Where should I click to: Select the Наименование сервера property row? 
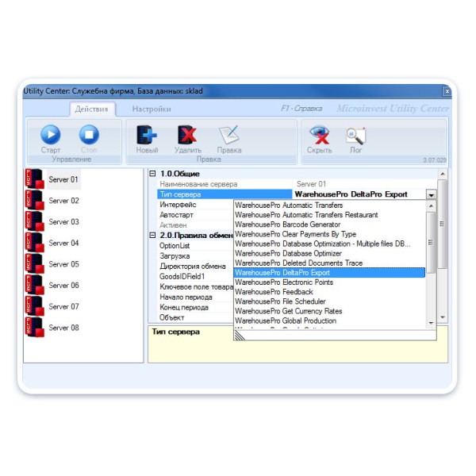click(x=225, y=184)
